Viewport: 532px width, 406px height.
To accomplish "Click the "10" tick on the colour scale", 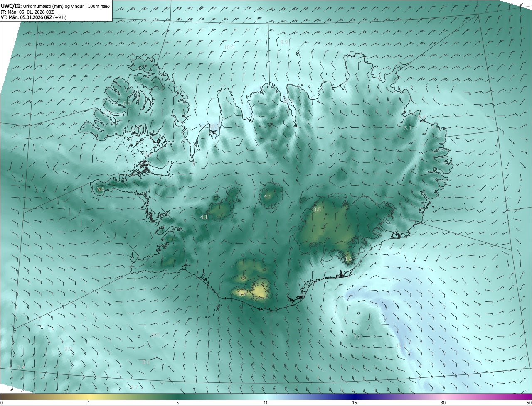I will pos(266,403).
